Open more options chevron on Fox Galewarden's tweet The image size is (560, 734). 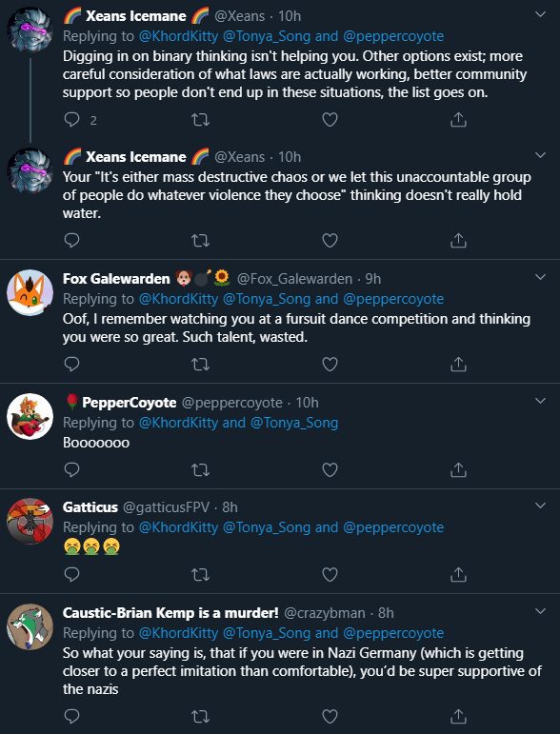540,277
